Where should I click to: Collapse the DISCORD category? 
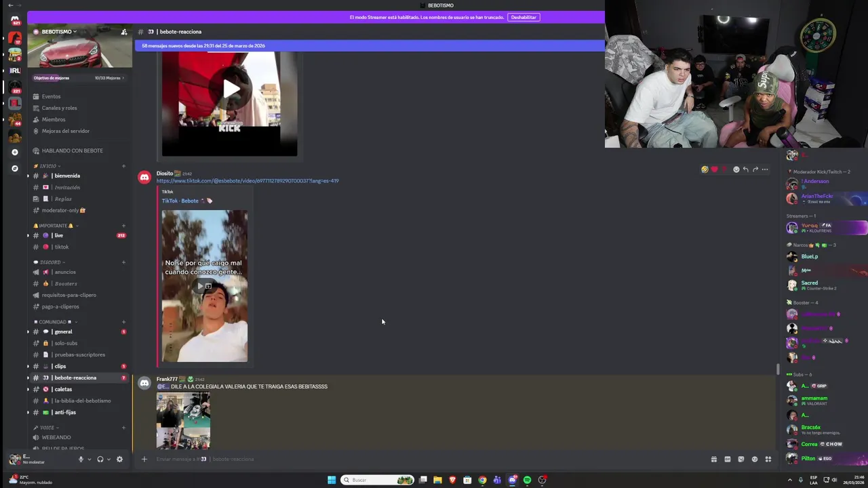(49, 262)
